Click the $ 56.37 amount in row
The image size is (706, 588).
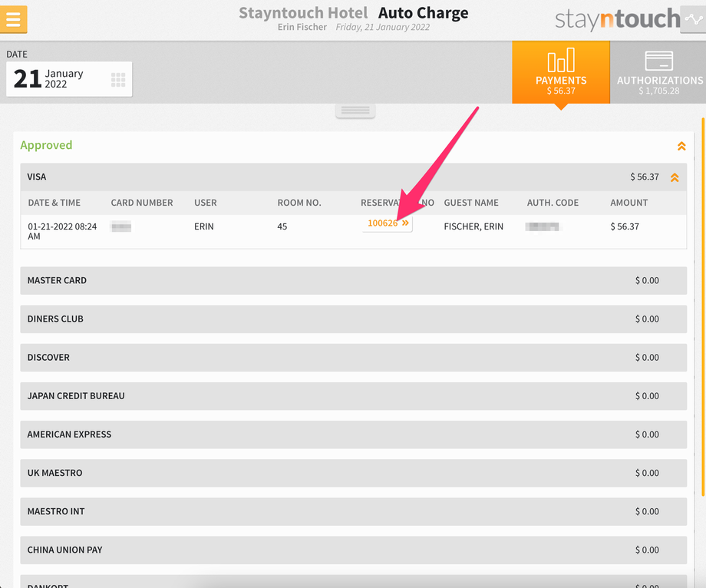625,226
